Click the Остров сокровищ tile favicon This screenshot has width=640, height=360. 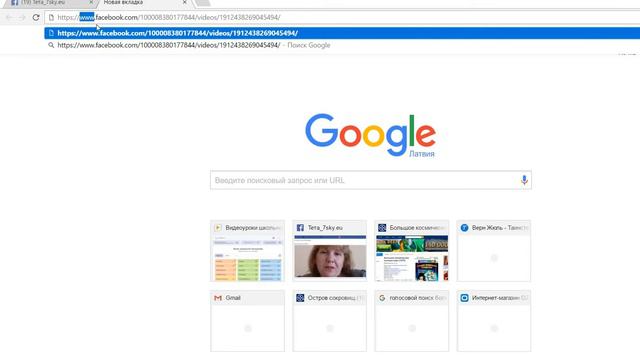pyautogui.click(x=300, y=298)
